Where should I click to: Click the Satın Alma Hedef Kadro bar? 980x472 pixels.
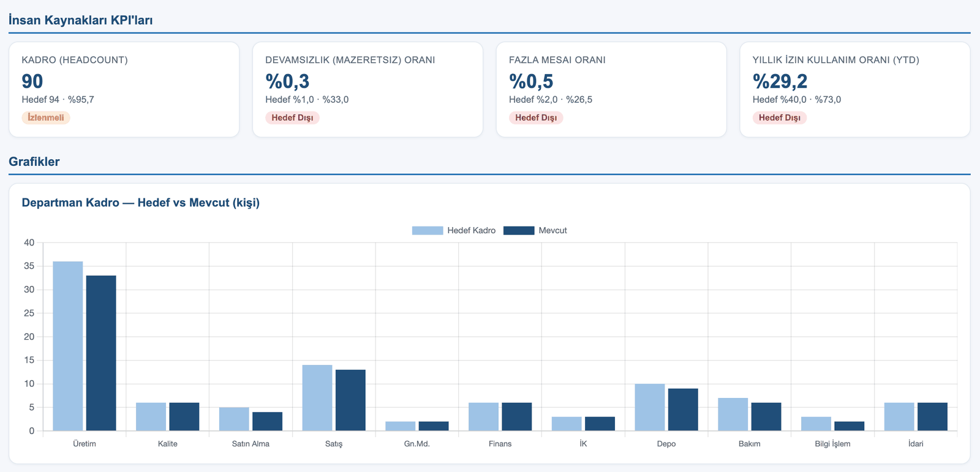tap(234, 419)
